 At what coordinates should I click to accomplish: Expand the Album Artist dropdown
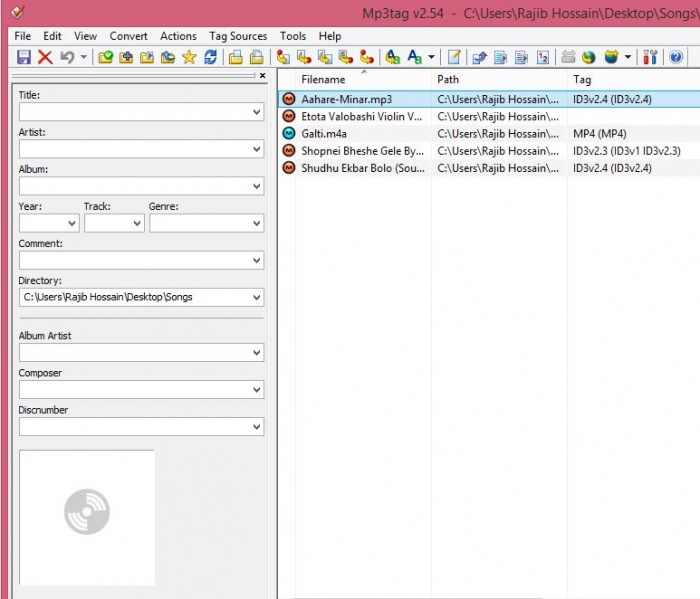(257, 353)
